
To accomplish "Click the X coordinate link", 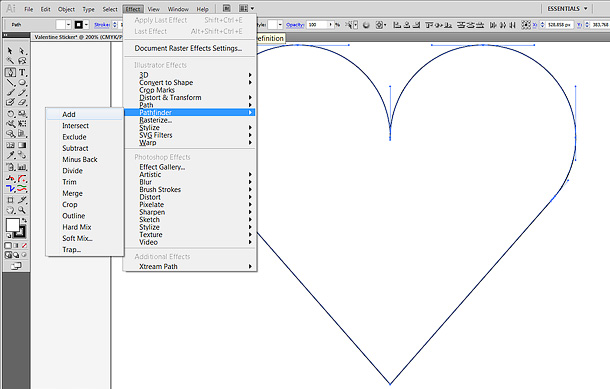I will pyautogui.click(x=535, y=25).
